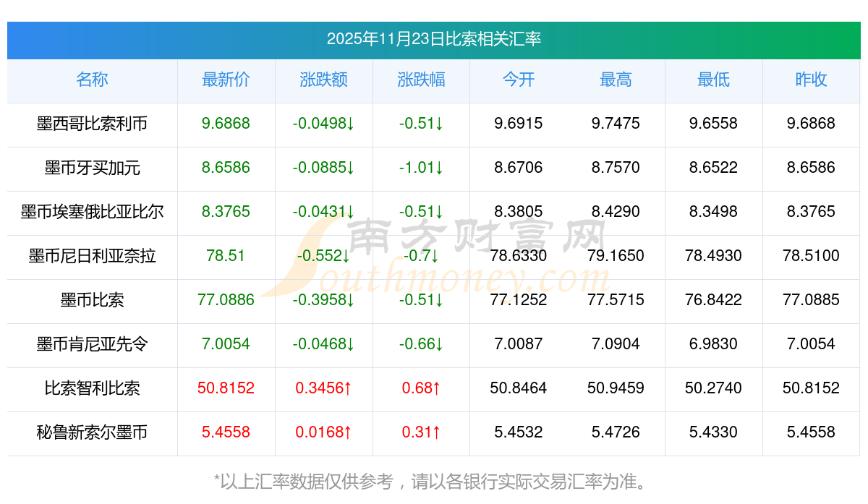Click highest price 8.4290

[616, 212]
